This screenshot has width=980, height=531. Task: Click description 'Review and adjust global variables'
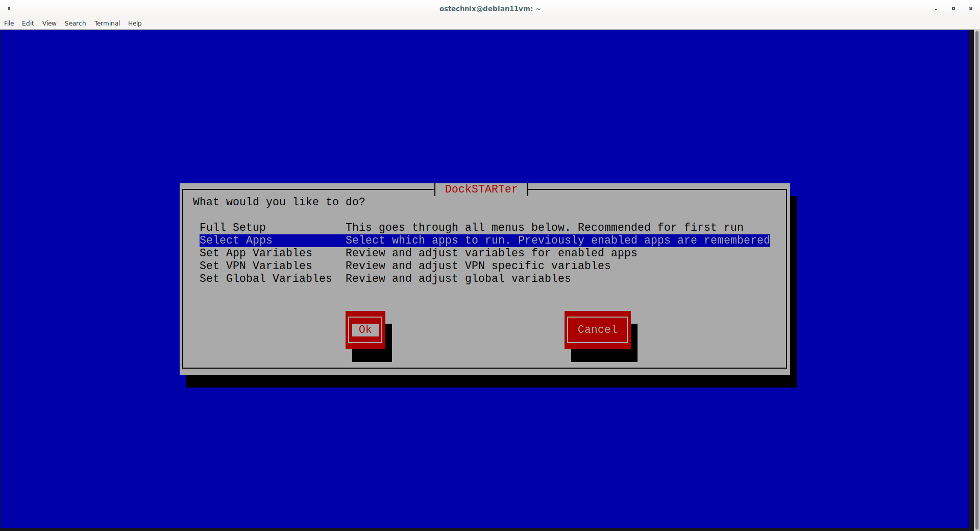(x=458, y=279)
